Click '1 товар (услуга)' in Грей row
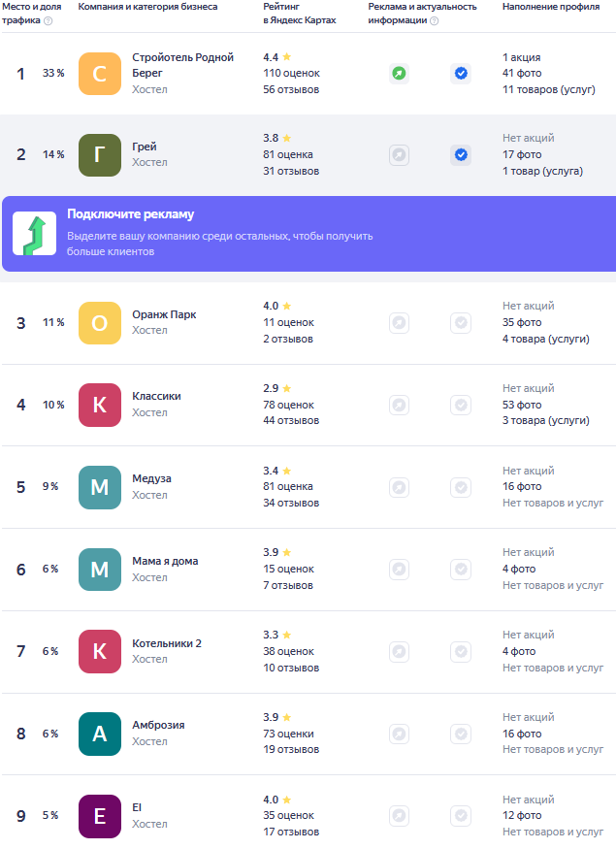This screenshot has height=849, width=616. click(542, 171)
